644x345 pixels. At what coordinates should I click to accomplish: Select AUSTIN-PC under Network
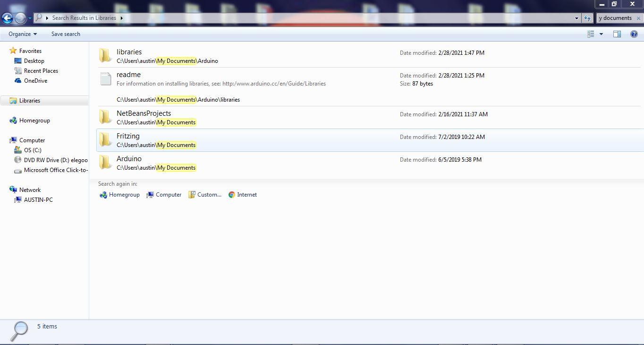(x=38, y=199)
